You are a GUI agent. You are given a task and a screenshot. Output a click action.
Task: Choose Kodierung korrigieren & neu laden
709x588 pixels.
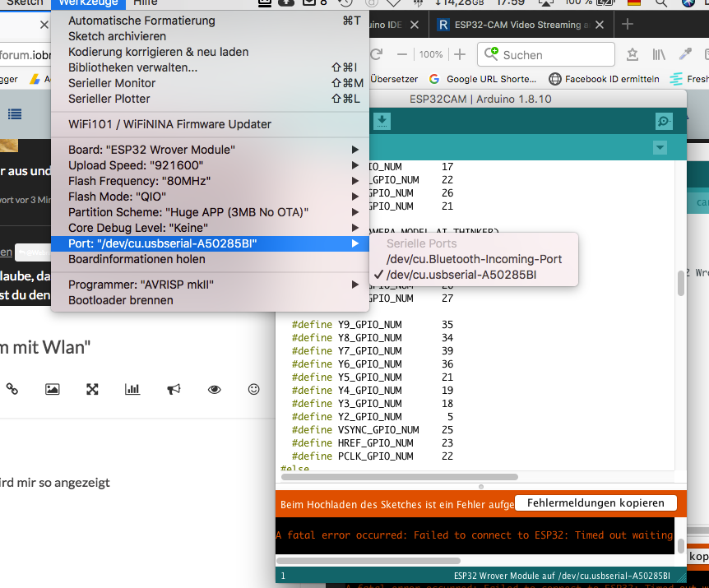tap(210, 52)
